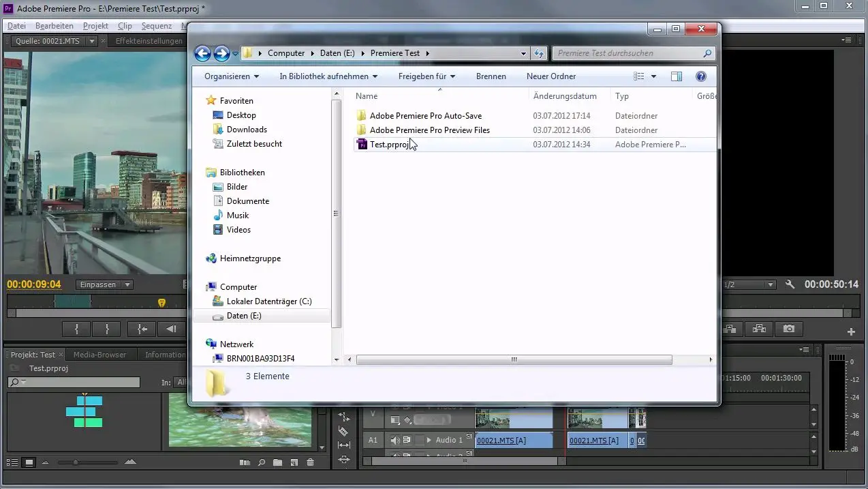868x489 pixels.
Task: Open the address bar history dropdown arrow
Action: tap(523, 53)
